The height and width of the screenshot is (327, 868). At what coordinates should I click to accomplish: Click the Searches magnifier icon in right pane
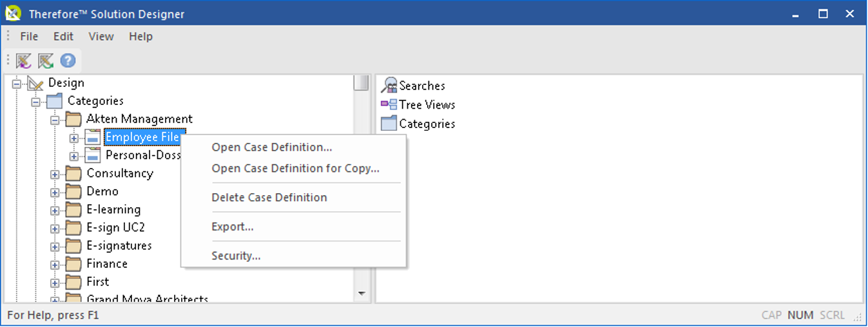[x=389, y=86]
